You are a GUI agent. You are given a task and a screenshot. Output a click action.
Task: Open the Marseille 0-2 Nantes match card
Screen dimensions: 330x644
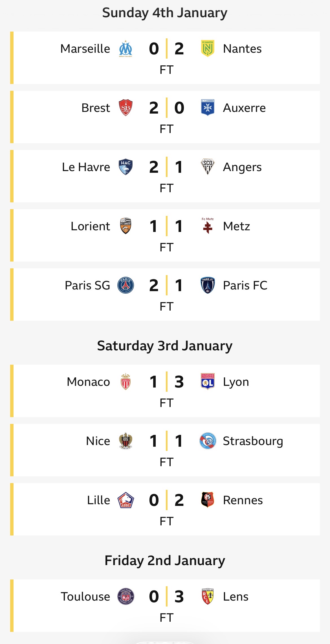[x=165, y=58]
